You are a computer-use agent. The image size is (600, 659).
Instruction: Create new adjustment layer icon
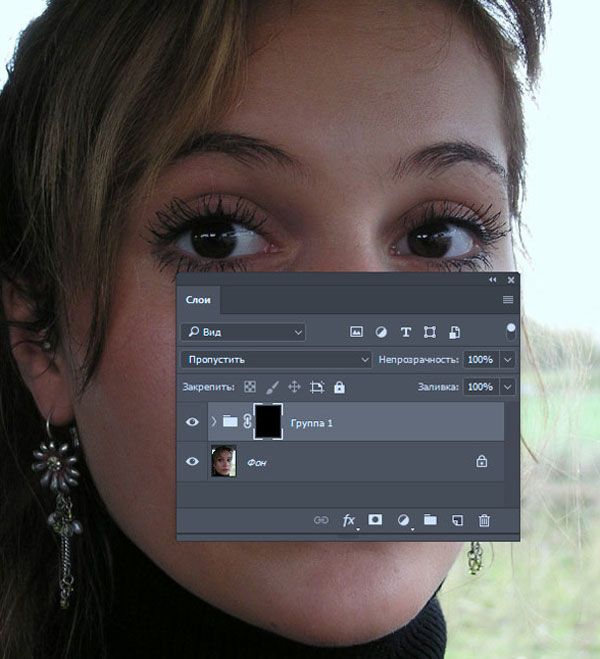click(403, 521)
